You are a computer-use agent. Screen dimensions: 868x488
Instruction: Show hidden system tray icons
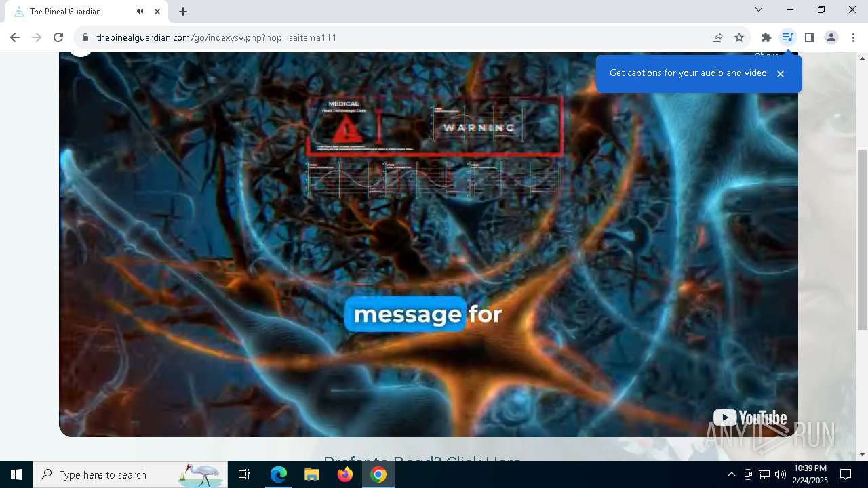point(731,474)
